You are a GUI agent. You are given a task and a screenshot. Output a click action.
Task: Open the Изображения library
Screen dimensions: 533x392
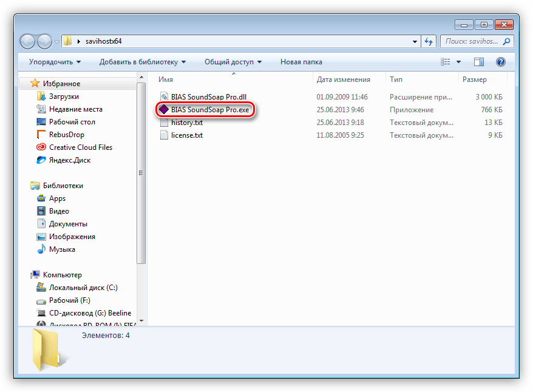72,237
